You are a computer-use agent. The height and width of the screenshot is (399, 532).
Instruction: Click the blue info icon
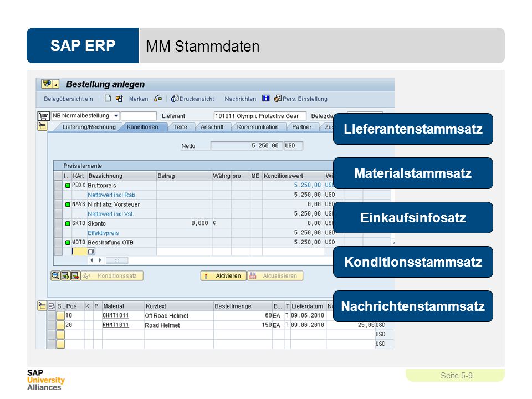point(266,99)
